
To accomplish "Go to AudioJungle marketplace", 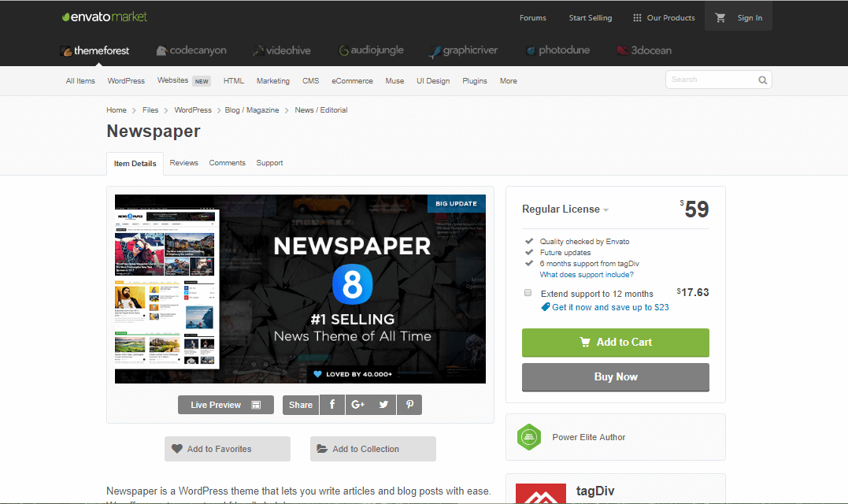I will pyautogui.click(x=371, y=51).
